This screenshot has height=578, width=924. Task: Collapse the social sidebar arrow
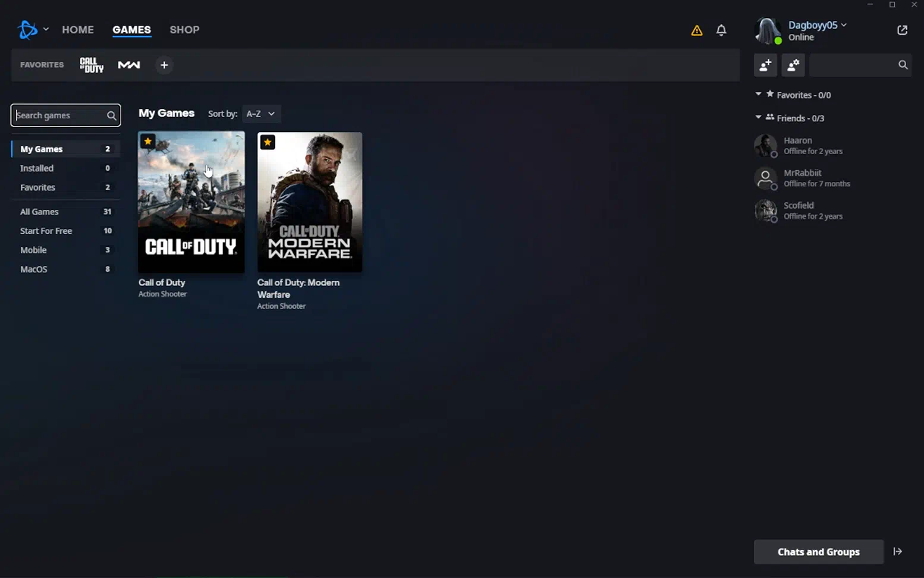point(898,552)
